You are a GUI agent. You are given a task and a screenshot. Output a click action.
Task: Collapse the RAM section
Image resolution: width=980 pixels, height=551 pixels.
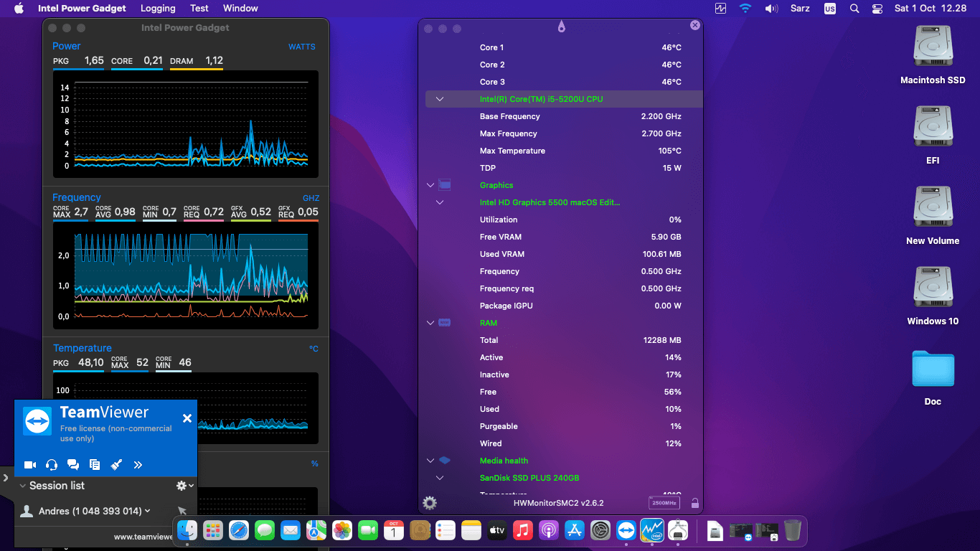[430, 323]
